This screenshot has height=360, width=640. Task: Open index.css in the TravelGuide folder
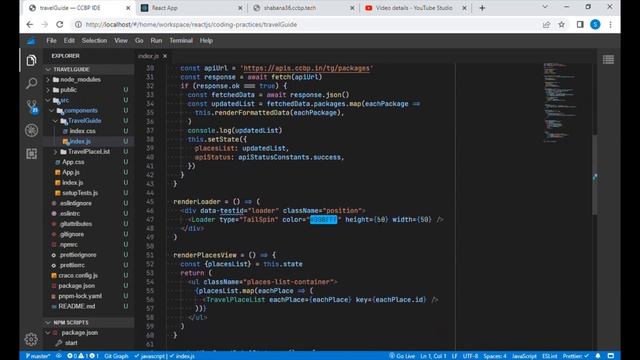82,131
